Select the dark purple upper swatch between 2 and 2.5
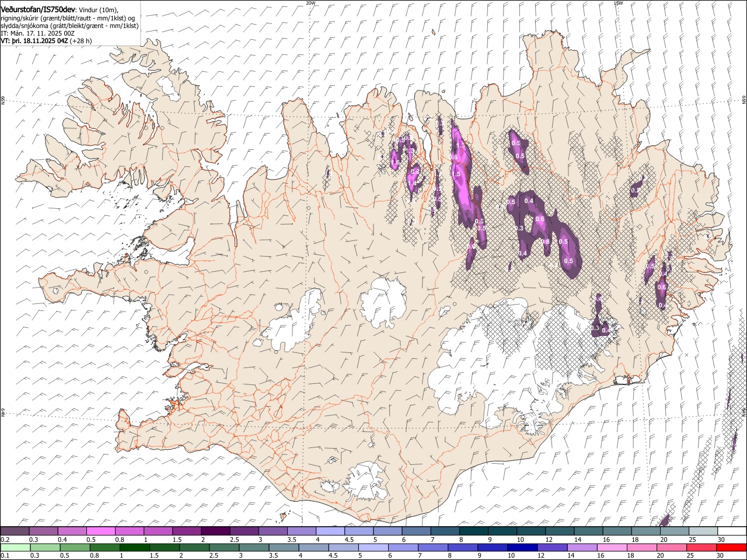This screenshot has height=560, width=747. click(215, 531)
